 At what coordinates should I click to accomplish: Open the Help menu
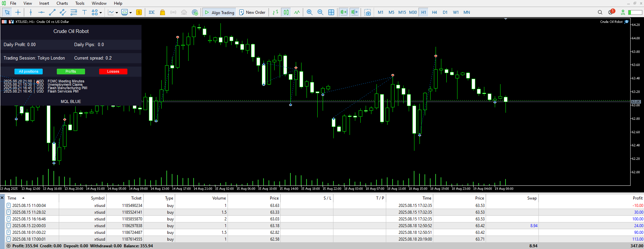tap(118, 3)
